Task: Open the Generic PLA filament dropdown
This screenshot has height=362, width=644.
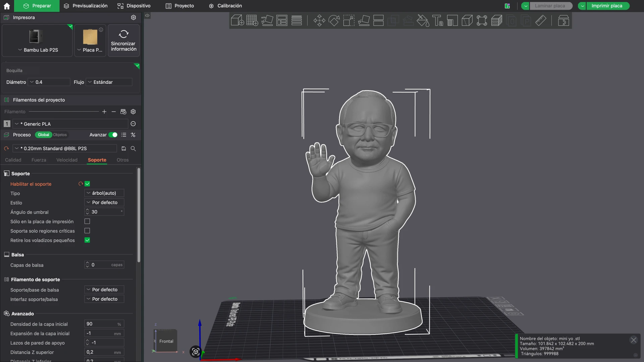Action: [x=70, y=124]
